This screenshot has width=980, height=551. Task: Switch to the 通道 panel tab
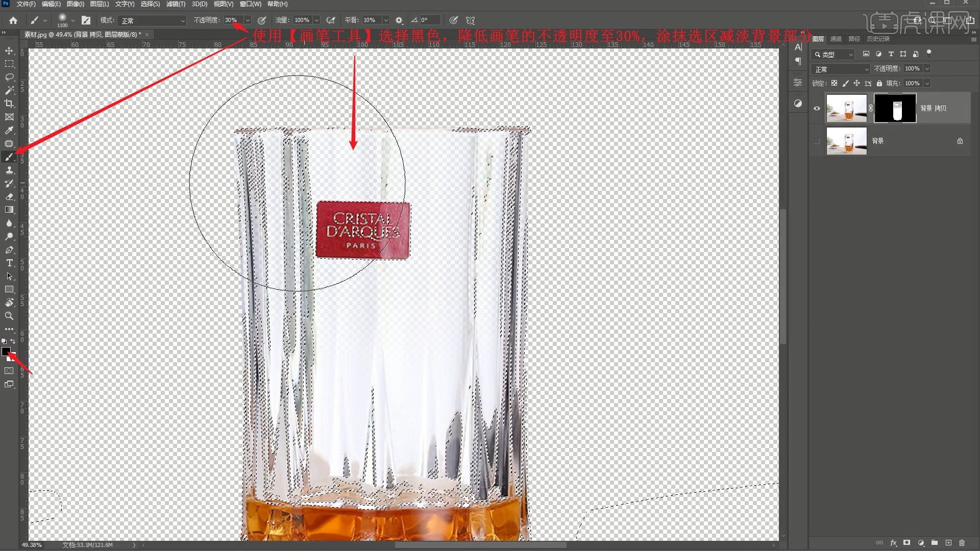[x=836, y=39]
